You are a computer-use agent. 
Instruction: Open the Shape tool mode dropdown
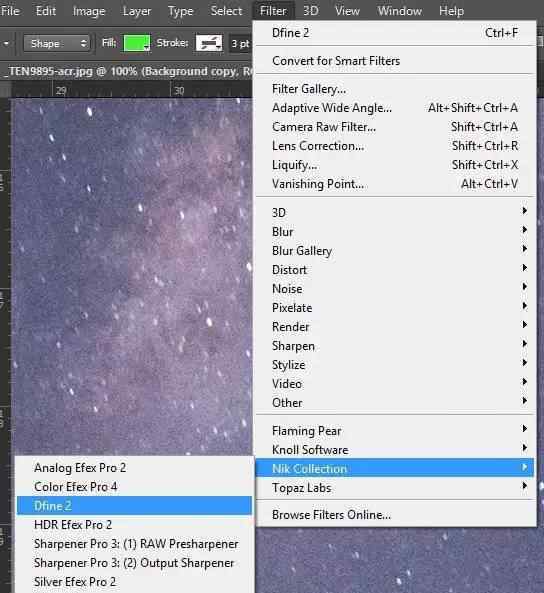pos(57,43)
